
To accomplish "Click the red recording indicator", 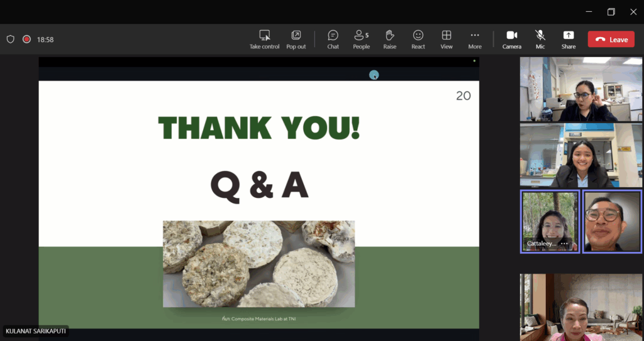I will click(x=26, y=39).
